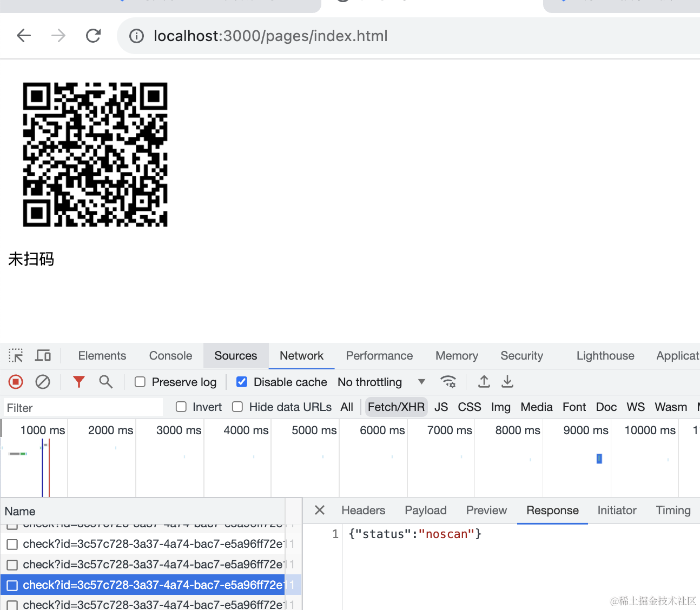This screenshot has width=700, height=610.
Task: Open the No throttling dropdown
Action: tap(381, 382)
